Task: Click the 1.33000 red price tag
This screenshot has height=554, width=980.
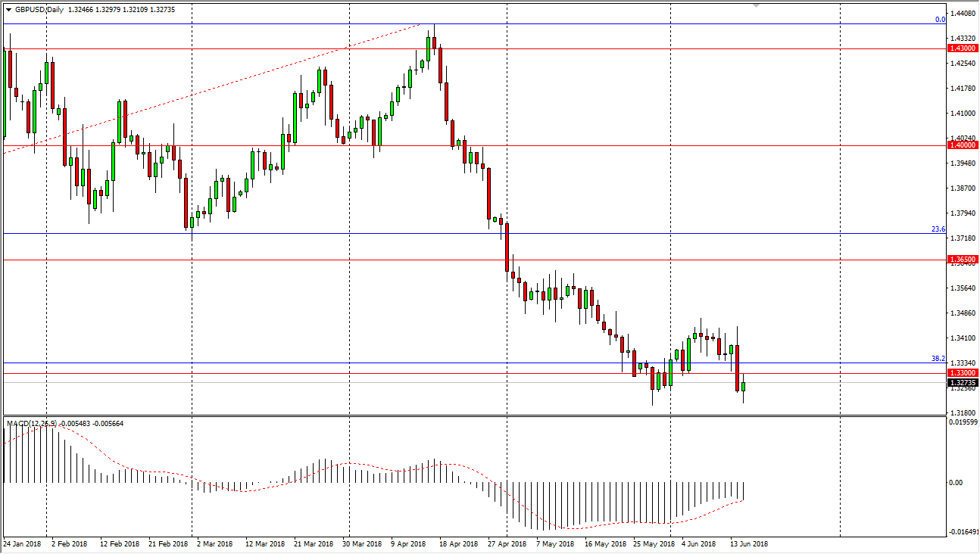Action: coord(963,372)
